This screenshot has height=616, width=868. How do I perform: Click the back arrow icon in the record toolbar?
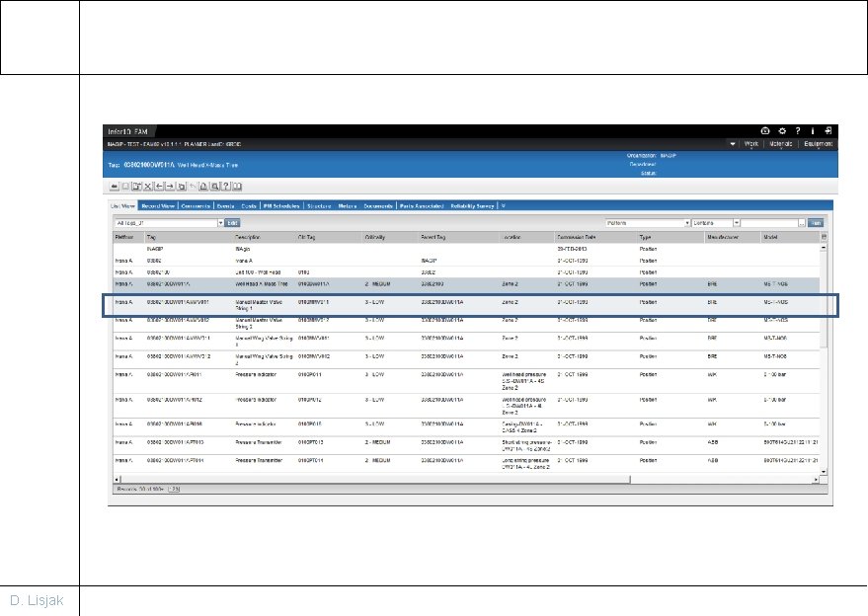114,187
